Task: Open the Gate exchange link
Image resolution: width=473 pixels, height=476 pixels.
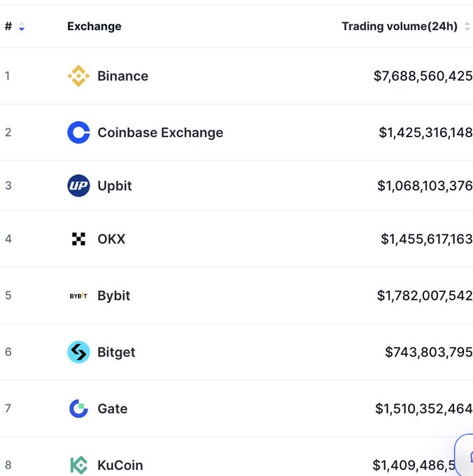Action: pos(112,409)
